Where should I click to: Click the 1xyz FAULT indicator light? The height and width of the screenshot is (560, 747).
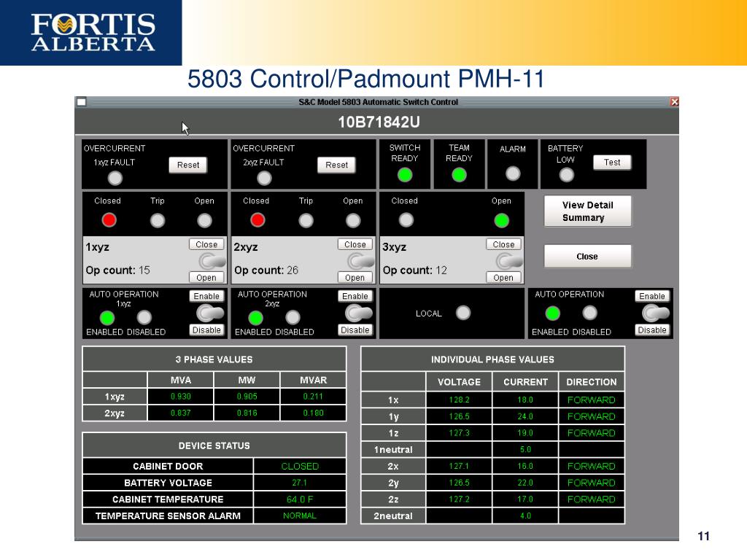(x=115, y=178)
